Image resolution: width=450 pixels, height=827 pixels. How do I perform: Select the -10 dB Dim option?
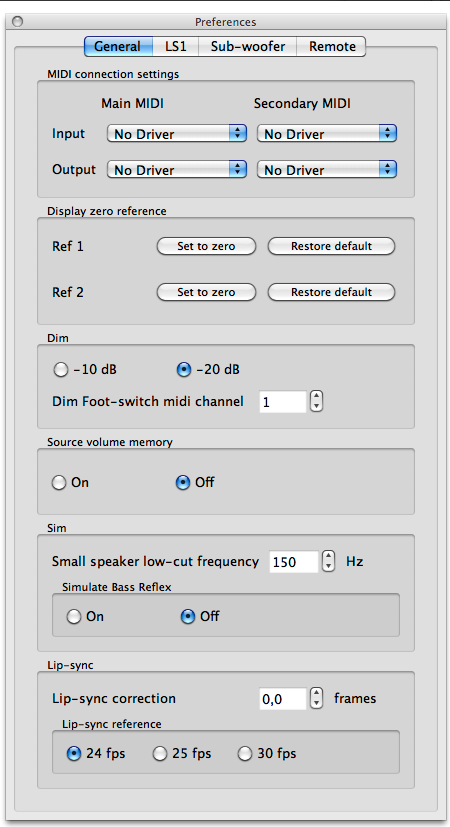click(x=61, y=370)
